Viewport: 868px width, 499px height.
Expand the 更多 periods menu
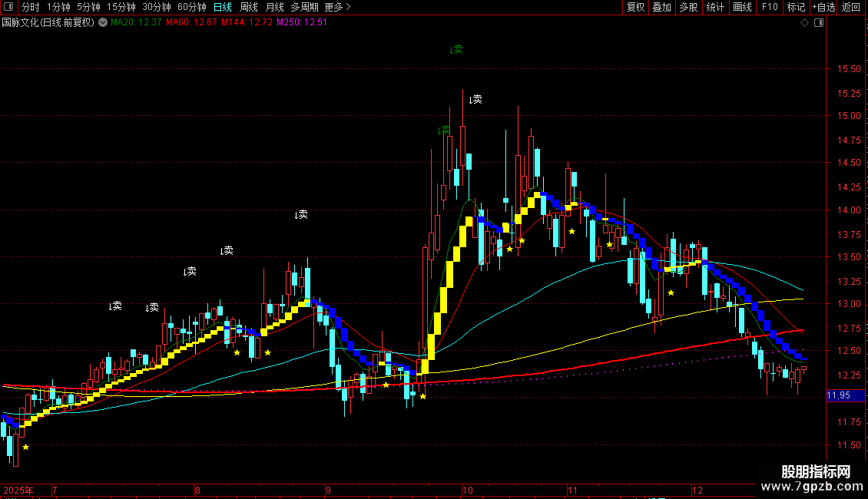(338, 7)
